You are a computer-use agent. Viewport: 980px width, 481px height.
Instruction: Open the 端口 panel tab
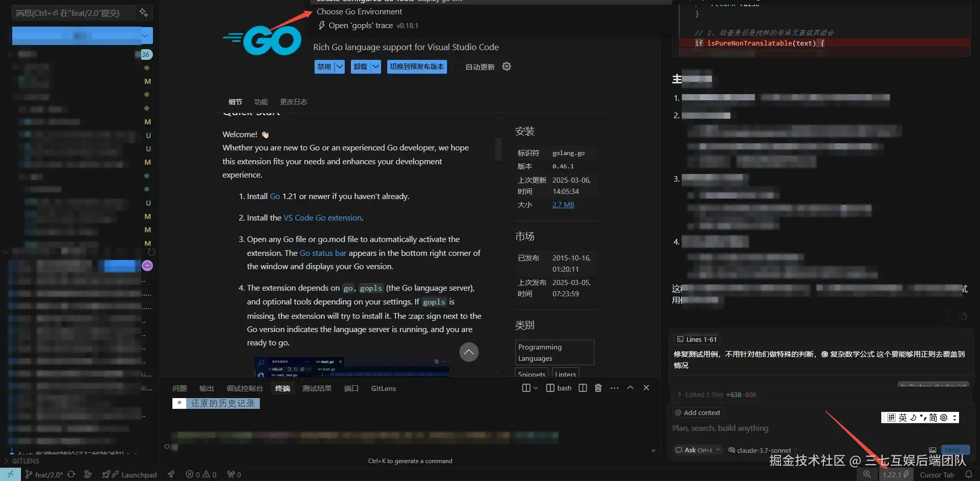click(x=351, y=388)
